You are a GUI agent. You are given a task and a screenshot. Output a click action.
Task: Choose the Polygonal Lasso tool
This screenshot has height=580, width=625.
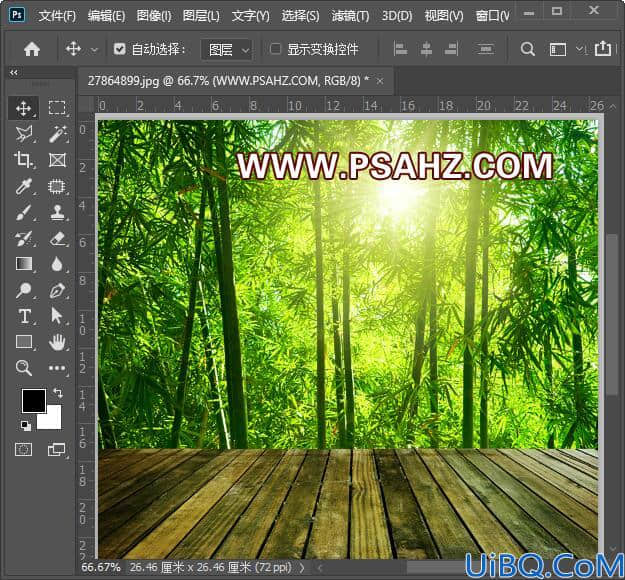pos(24,134)
